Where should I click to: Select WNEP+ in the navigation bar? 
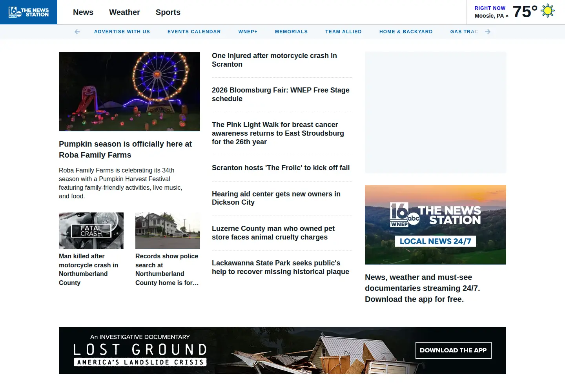click(x=248, y=32)
